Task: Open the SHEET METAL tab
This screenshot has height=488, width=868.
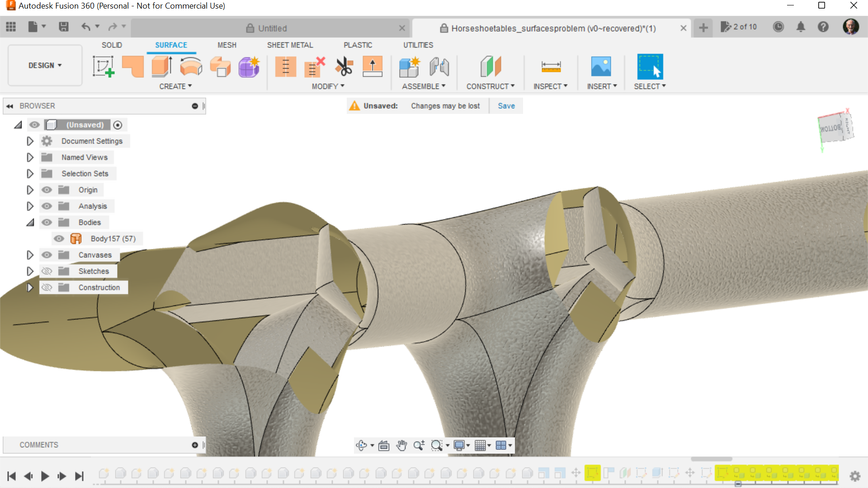Action: (x=290, y=45)
